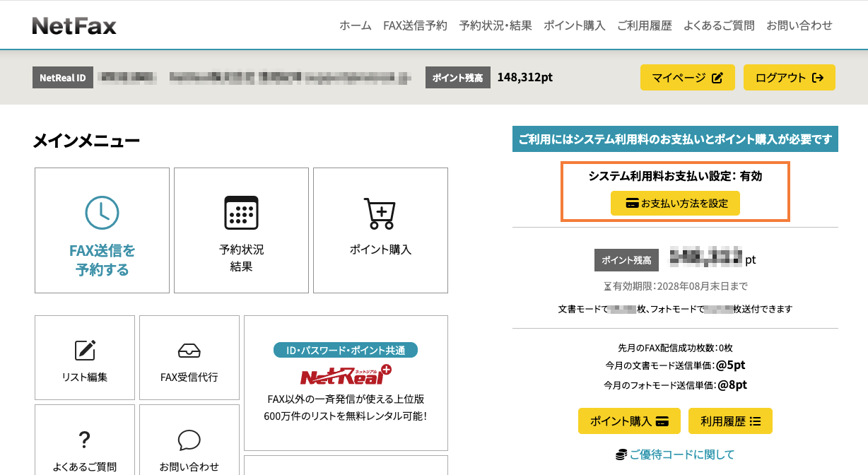Open the NetReal promotional banner
Screen dimensions: 868x475
coord(346,382)
